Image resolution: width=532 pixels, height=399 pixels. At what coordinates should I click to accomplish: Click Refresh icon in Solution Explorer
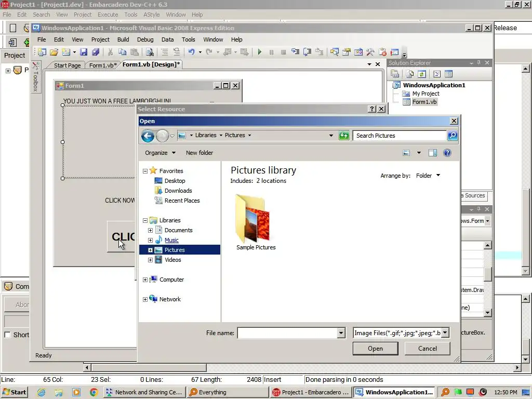pyautogui.click(x=422, y=74)
